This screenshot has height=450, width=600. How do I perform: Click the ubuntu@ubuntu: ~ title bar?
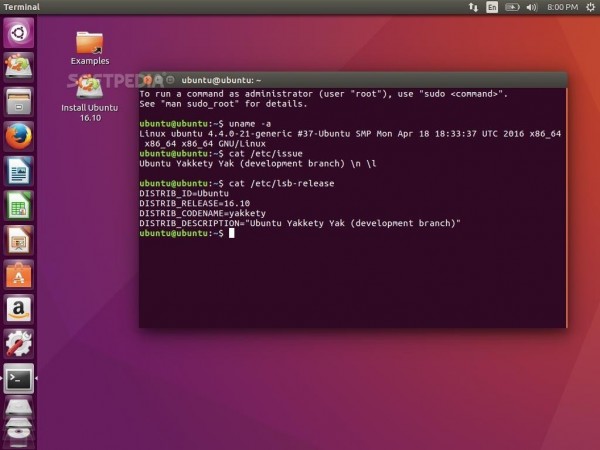click(353, 80)
